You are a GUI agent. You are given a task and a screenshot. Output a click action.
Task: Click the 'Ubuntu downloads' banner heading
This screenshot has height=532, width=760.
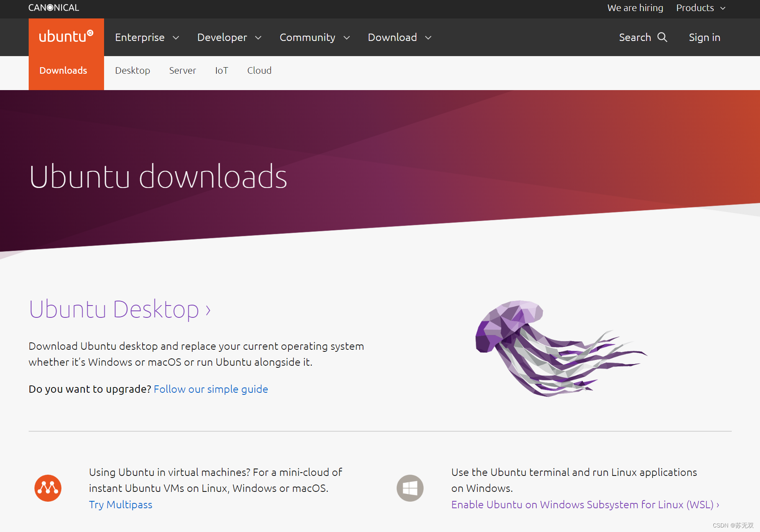click(158, 177)
